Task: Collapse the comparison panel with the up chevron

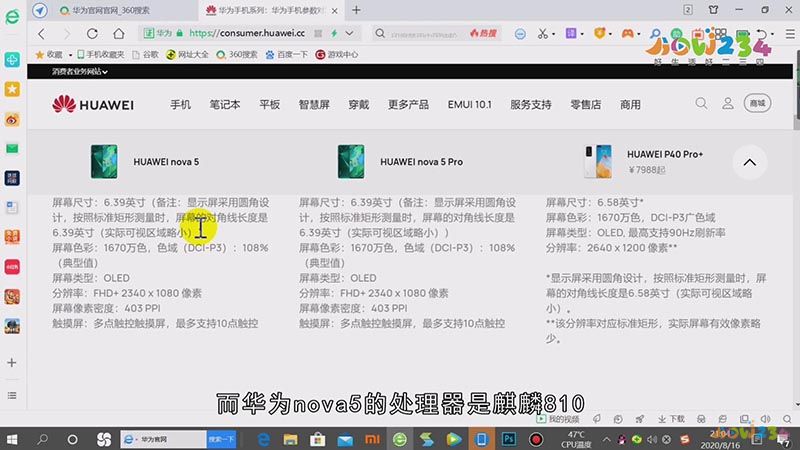Action: tap(749, 162)
